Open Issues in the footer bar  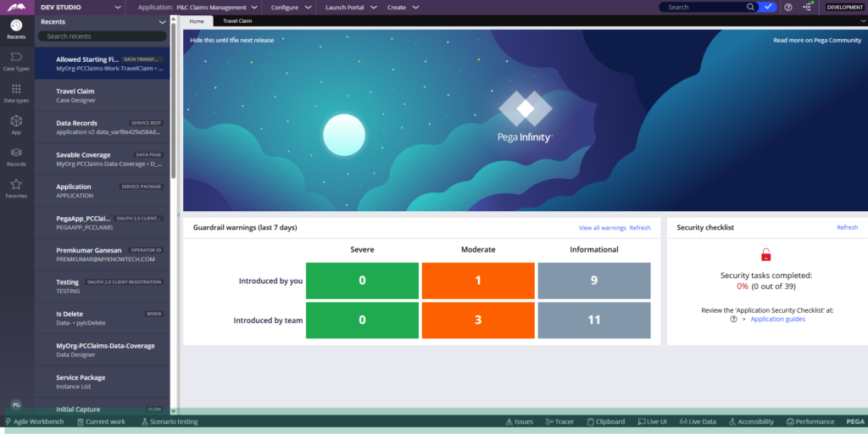520,422
